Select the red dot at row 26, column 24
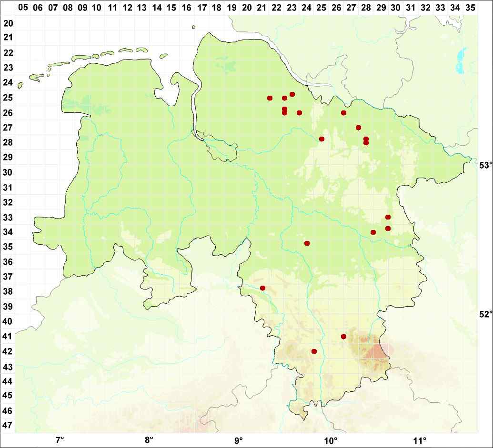 click(299, 113)
